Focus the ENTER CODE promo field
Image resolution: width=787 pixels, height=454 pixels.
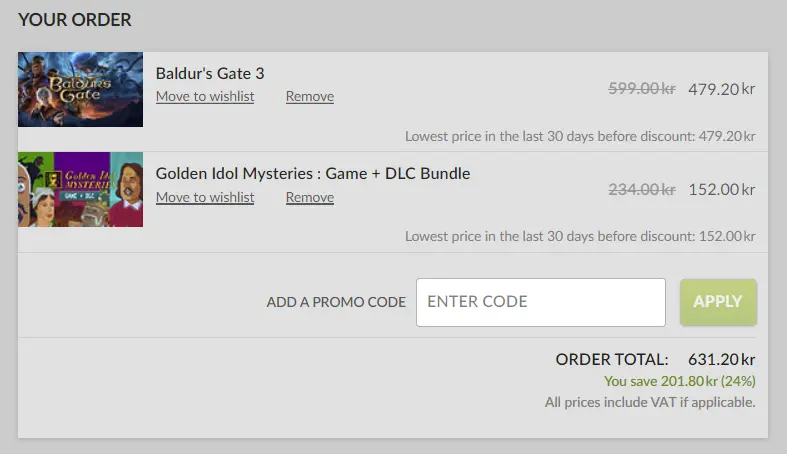tap(541, 302)
